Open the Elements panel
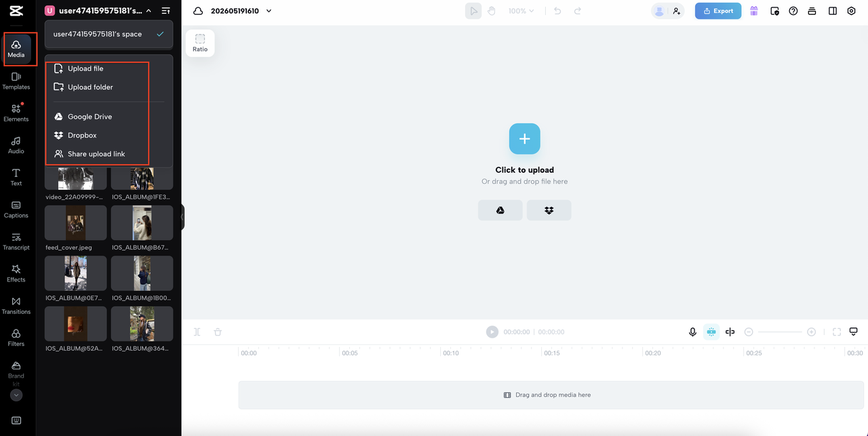Screen dimensions: 868x436 point(16,113)
